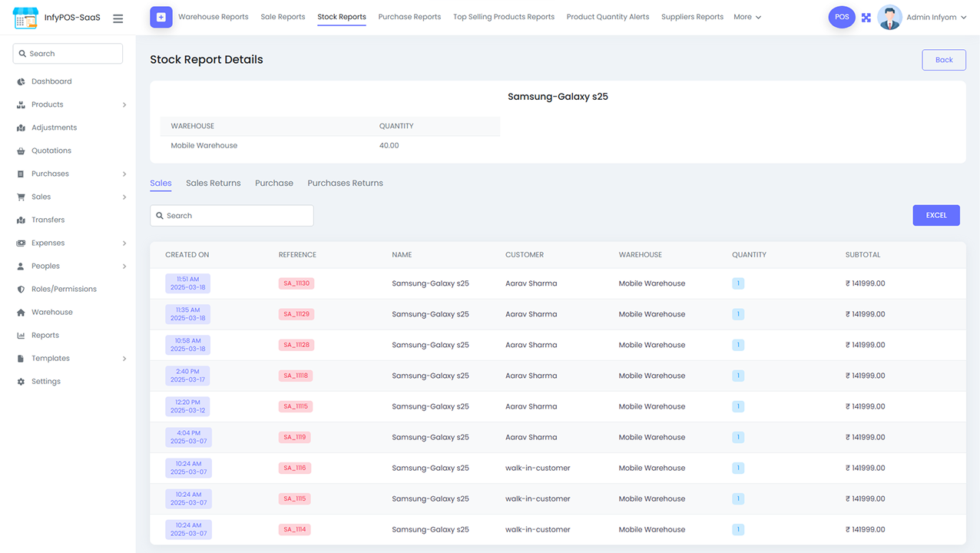
Task: Export the report using the EXCEL button
Action: click(x=935, y=215)
